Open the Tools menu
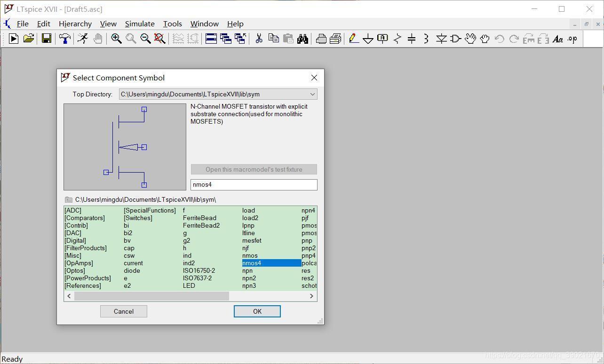The image size is (604, 364). 173,24
